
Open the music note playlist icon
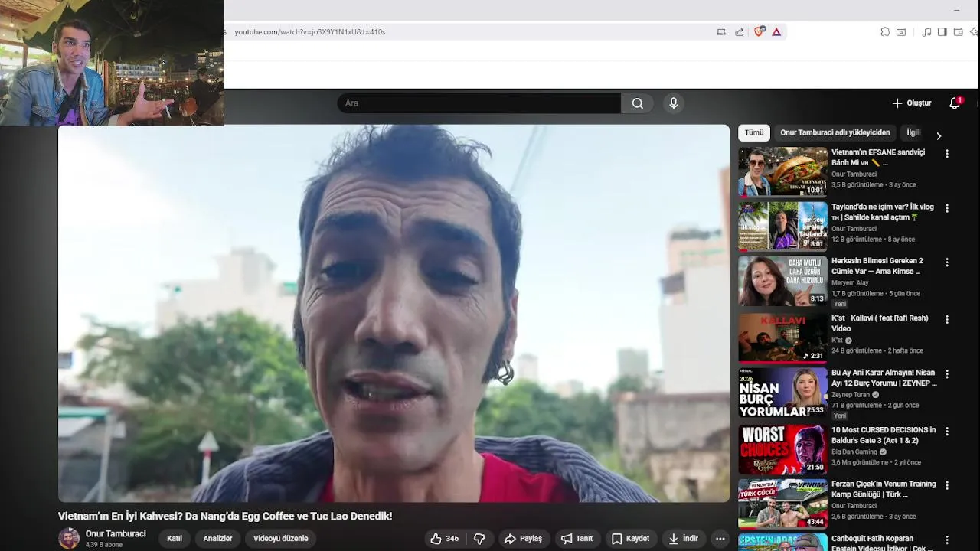click(926, 32)
